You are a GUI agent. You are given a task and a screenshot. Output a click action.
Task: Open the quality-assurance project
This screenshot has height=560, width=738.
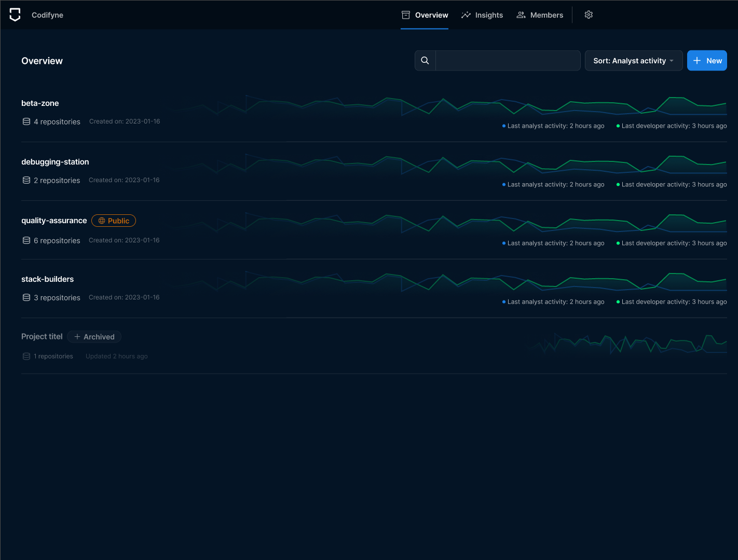[x=54, y=221]
